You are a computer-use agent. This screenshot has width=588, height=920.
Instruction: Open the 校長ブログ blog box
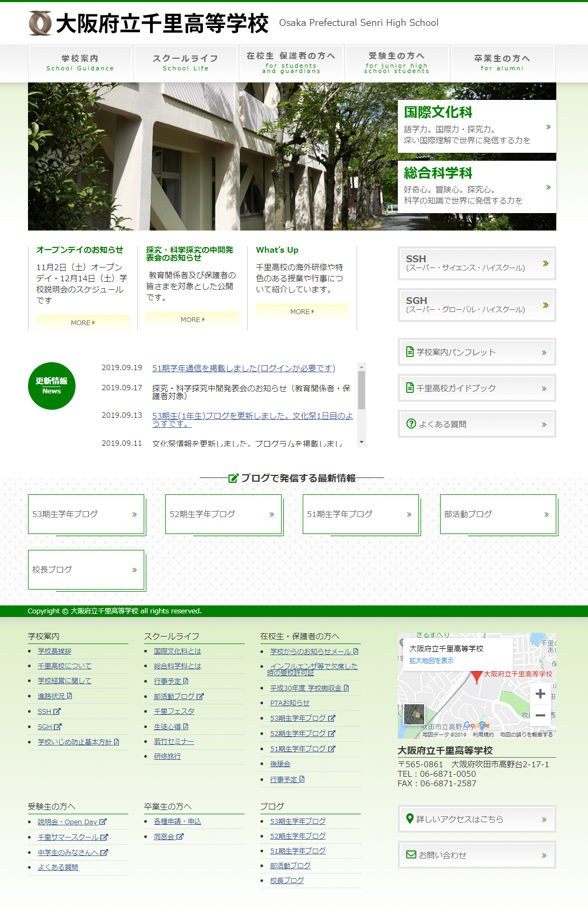[86, 569]
